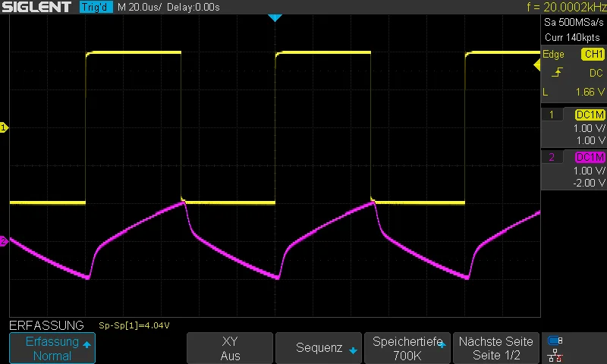This screenshot has height=364, width=607.
Task: Toggle the XY Aus display mode
Action: tap(230, 348)
